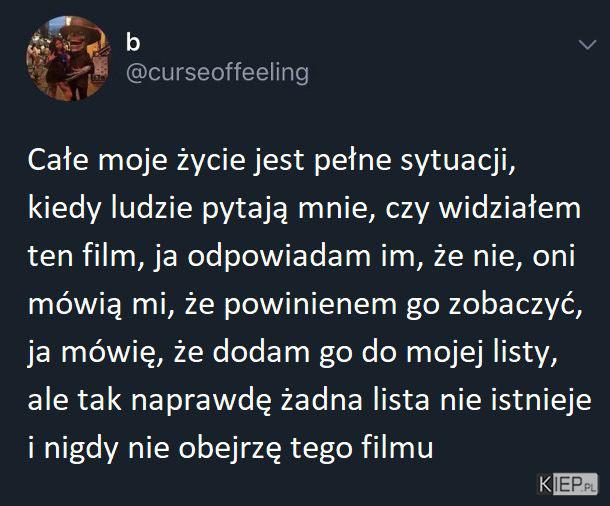This screenshot has height=506, width=610.
Task: Click the word "odpowiadam" in the tweet
Action: 279,257
